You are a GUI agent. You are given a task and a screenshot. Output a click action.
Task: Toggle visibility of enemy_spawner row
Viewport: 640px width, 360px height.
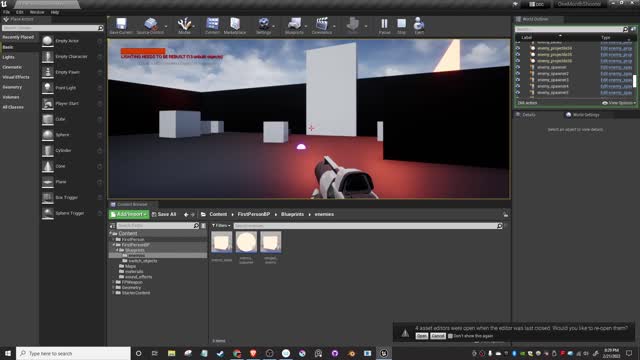click(518, 67)
